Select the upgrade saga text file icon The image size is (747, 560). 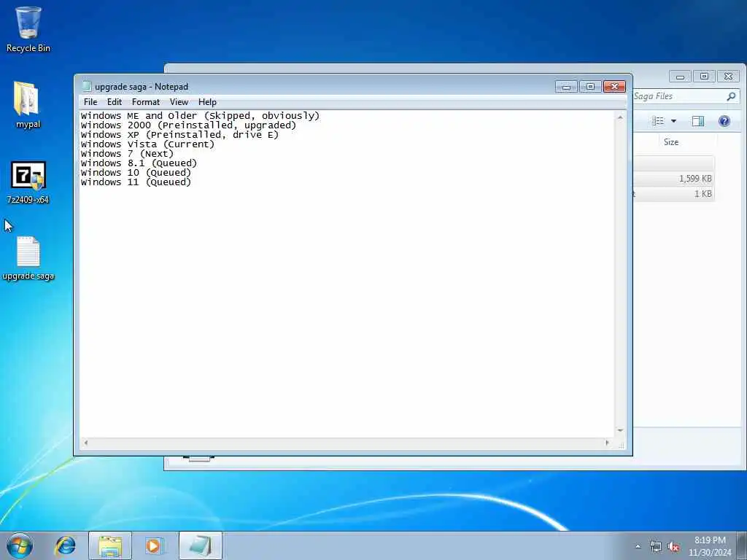(x=28, y=259)
